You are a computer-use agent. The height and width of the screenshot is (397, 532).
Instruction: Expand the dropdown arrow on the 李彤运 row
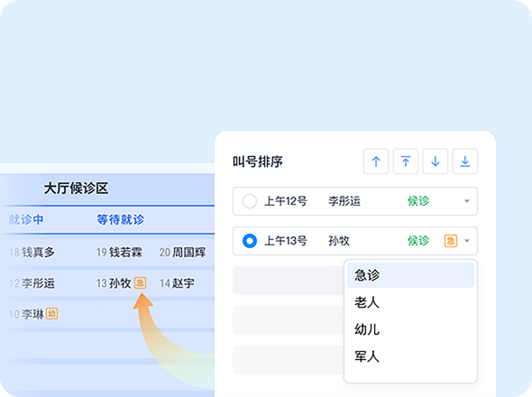pos(467,201)
